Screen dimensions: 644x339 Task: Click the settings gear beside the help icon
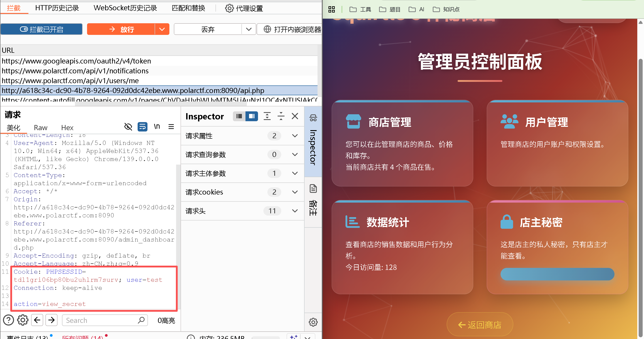click(23, 320)
